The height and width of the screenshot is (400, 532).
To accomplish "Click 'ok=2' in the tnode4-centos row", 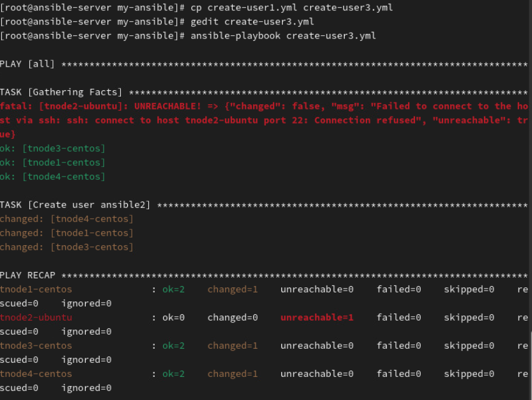I will [x=173, y=374].
